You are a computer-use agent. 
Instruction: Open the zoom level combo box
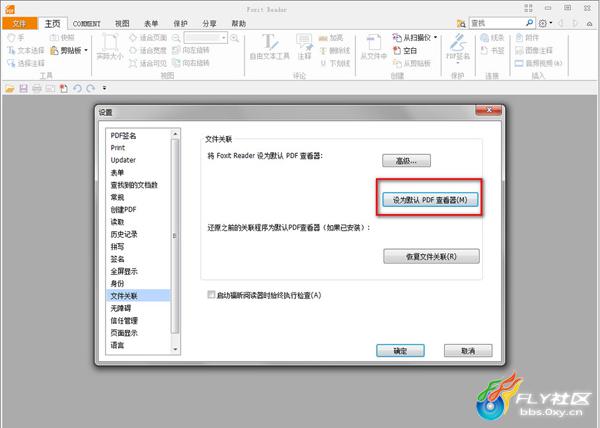click(206, 37)
